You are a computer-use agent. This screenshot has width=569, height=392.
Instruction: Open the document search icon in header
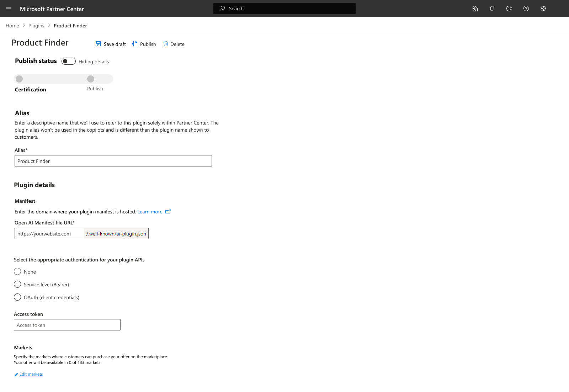[x=475, y=9]
